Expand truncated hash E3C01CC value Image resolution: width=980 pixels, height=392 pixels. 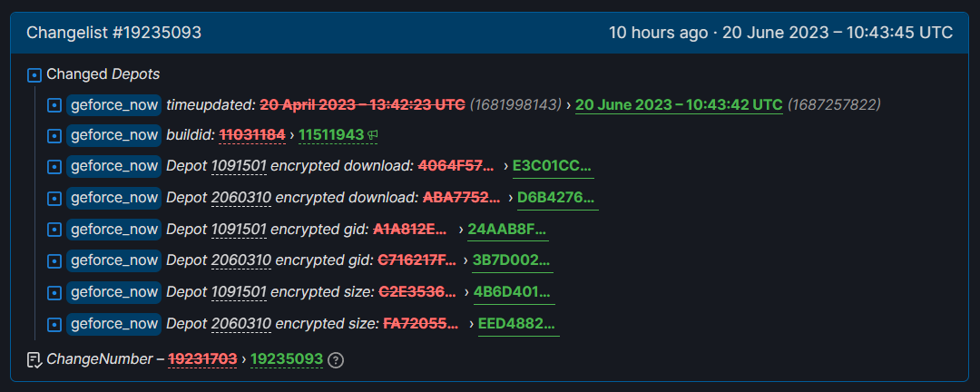coord(553,166)
